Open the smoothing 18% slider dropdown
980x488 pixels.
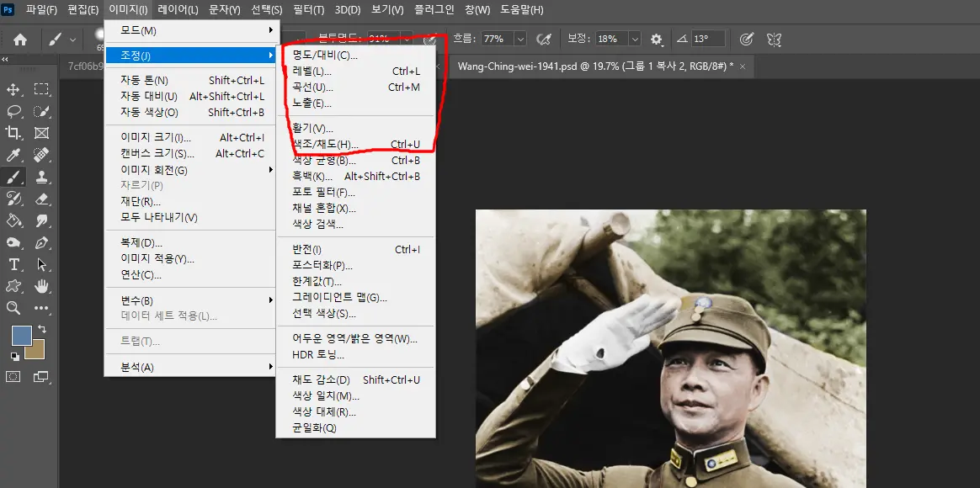pyautogui.click(x=635, y=39)
